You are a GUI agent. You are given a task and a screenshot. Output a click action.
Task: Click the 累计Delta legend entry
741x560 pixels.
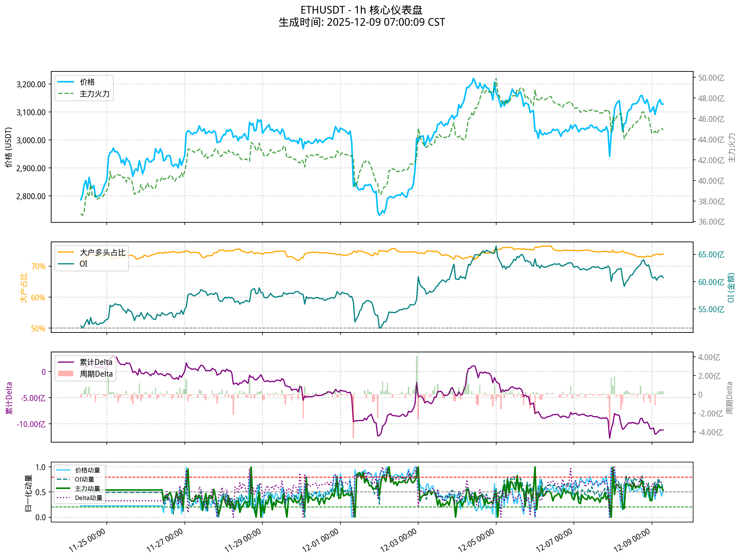(x=96, y=362)
